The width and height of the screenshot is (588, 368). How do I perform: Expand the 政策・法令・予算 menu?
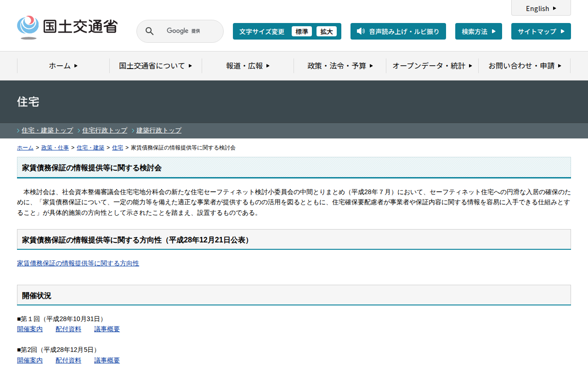pos(340,66)
